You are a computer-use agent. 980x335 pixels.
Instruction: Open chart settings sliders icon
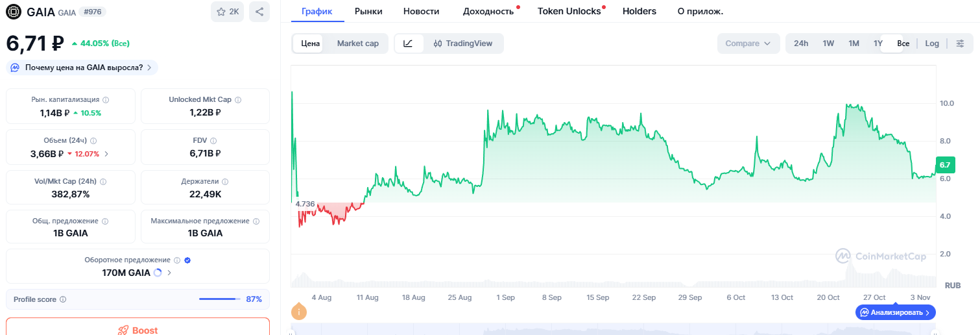tap(961, 43)
